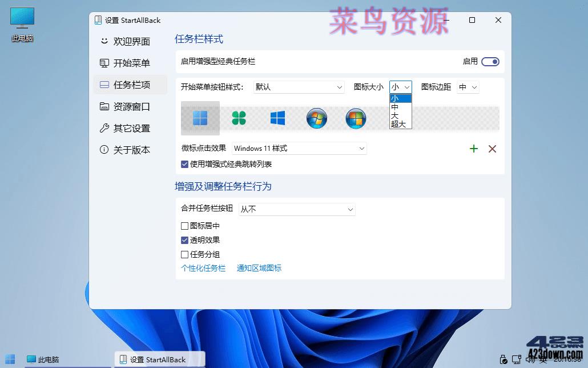Click the red X to remove effect

pyautogui.click(x=493, y=149)
